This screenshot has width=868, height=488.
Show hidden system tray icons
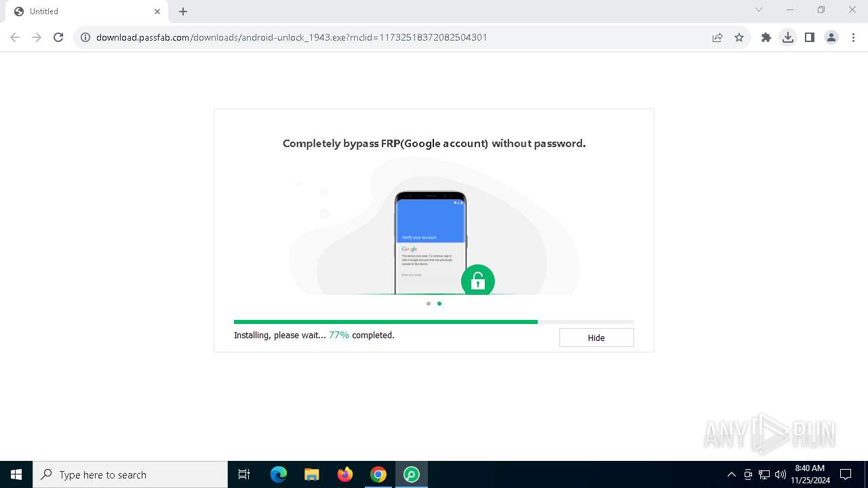click(731, 474)
